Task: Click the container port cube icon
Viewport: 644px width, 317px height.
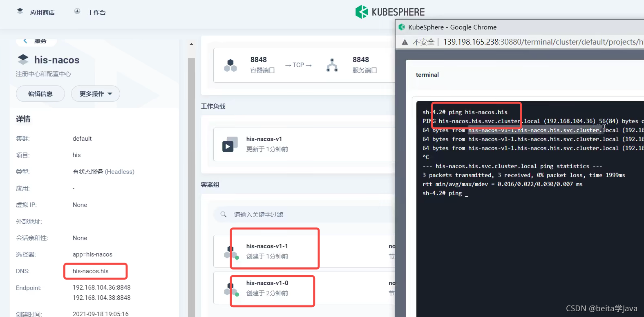Action: [x=230, y=65]
